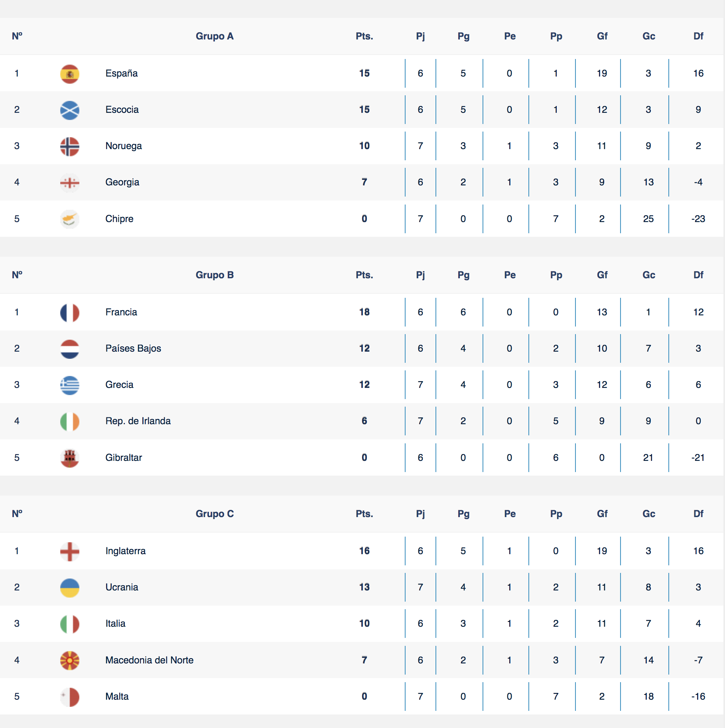Click the Grupo B header
Screen dimensions: 725x728
(215, 275)
